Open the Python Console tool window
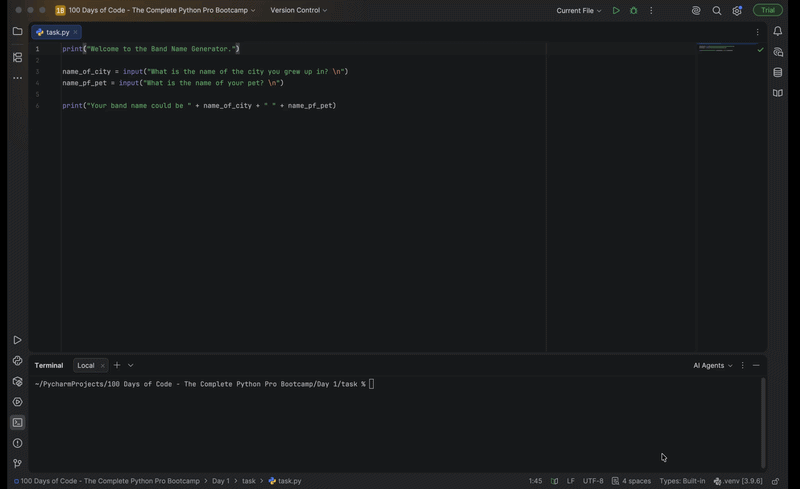The image size is (800, 489). coord(17,361)
